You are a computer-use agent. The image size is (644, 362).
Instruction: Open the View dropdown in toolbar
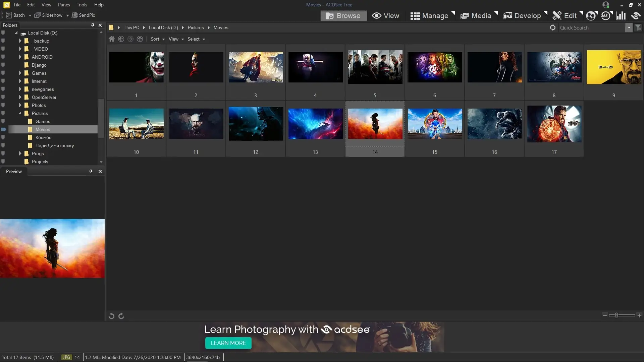pyautogui.click(x=176, y=39)
